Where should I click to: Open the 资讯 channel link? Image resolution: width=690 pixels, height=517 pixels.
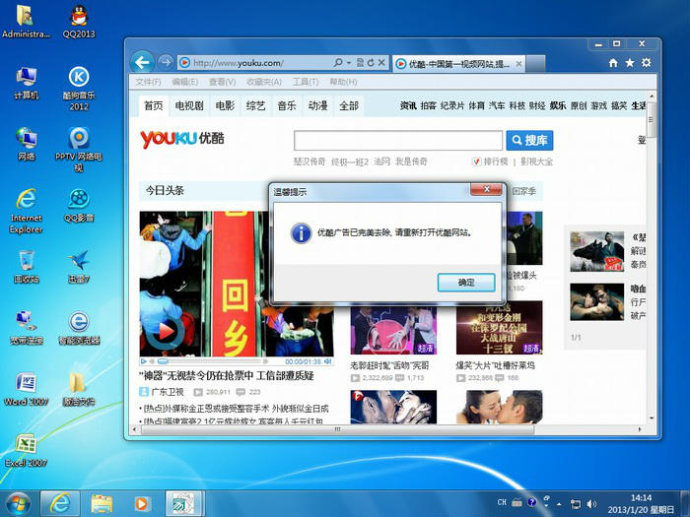pos(408,106)
